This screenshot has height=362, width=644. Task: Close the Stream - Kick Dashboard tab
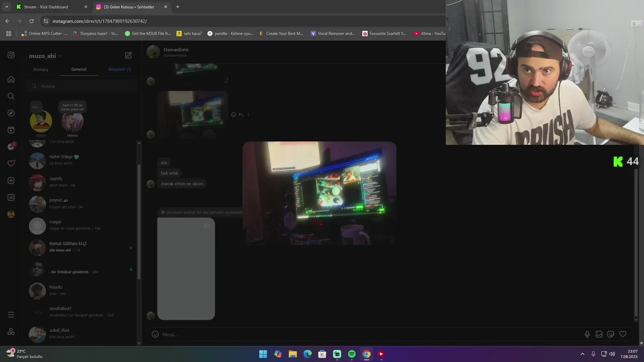(86, 7)
